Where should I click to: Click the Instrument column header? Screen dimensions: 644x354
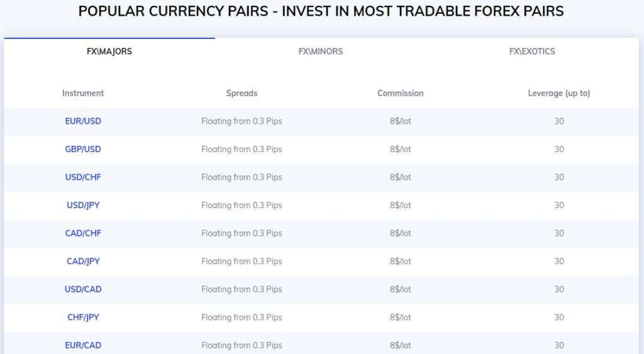click(x=83, y=93)
